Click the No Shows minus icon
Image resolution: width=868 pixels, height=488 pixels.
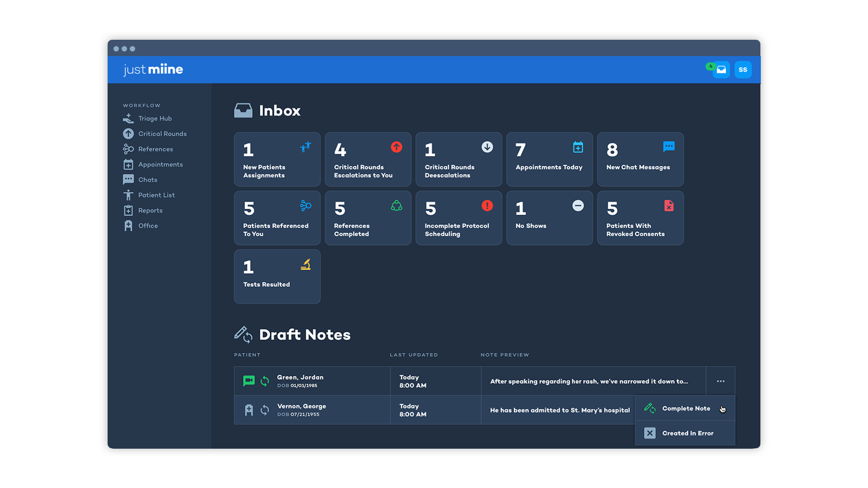578,206
